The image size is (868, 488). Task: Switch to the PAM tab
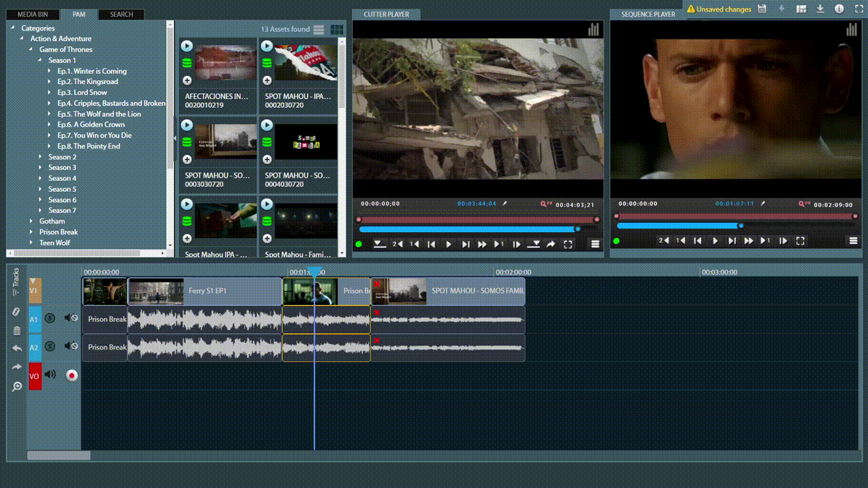79,14
